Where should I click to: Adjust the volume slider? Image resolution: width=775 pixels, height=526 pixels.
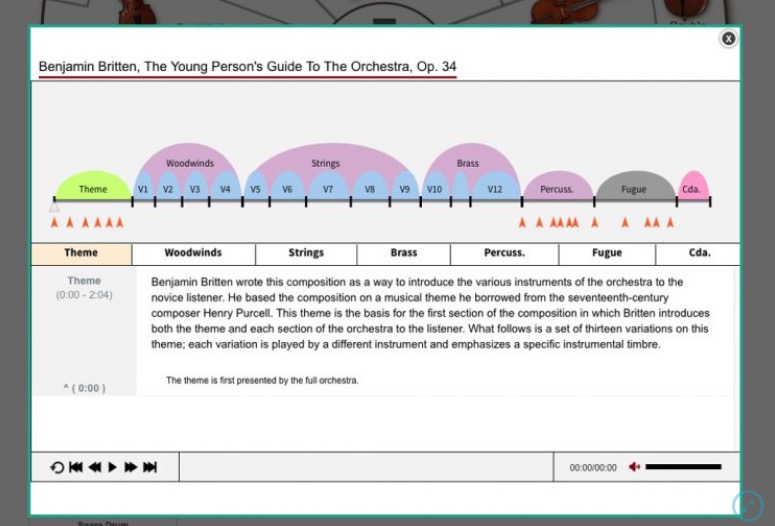pos(683,467)
